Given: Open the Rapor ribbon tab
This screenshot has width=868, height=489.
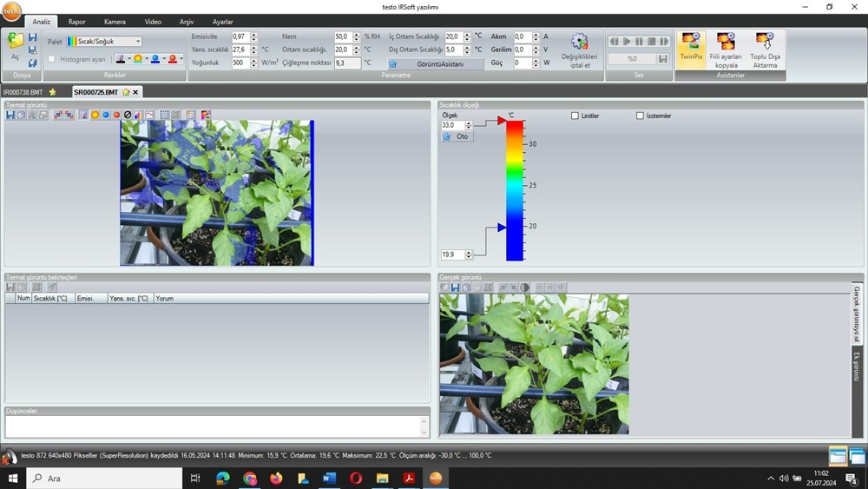Looking at the screenshot, I should coord(77,22).
